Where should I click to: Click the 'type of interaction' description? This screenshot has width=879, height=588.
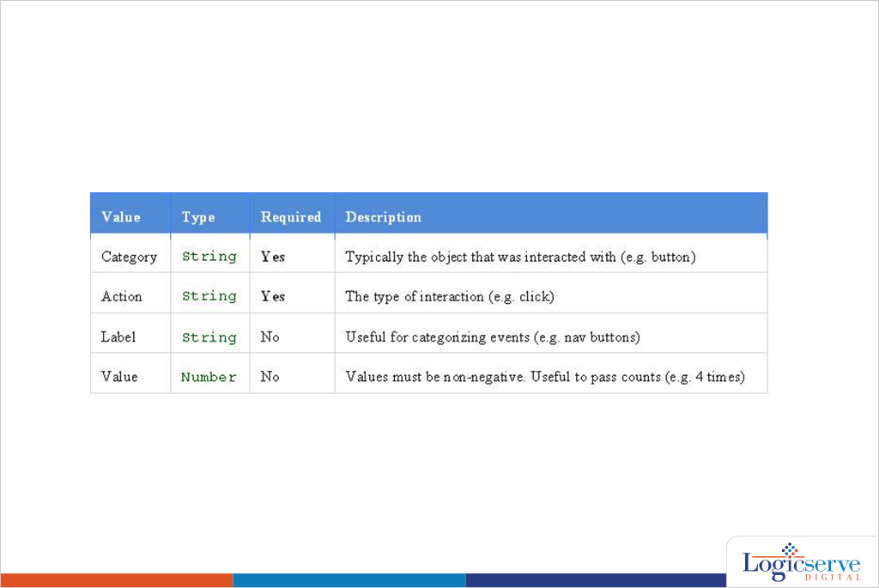(450, 296)
